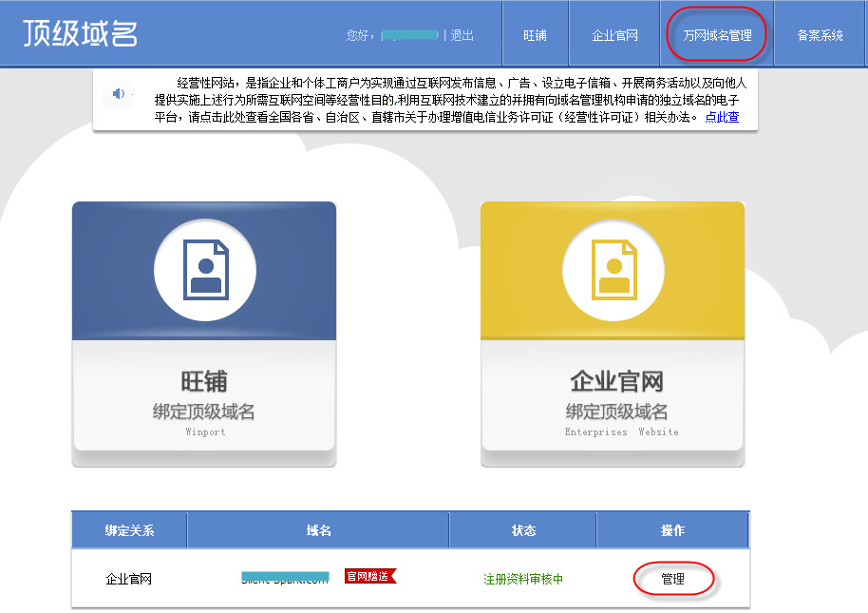Screen dimensions: 868x613
Task: Click the 退出 logout link
Action: [462, 35]
